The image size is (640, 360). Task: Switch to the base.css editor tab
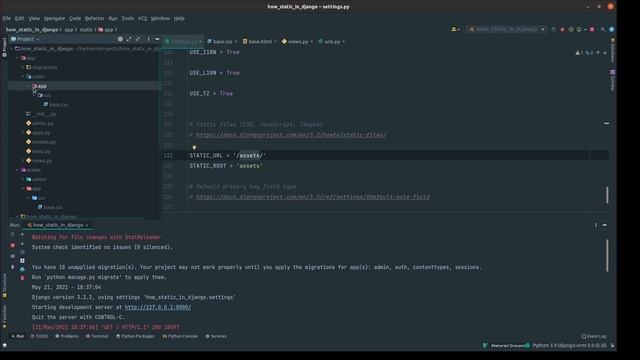coord(222,42)
